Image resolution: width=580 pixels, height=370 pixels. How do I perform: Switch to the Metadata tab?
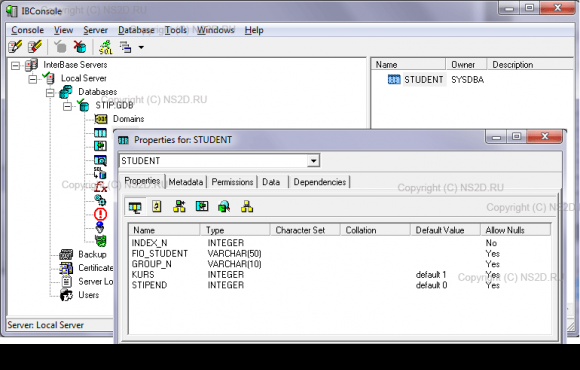click(186, 182)
